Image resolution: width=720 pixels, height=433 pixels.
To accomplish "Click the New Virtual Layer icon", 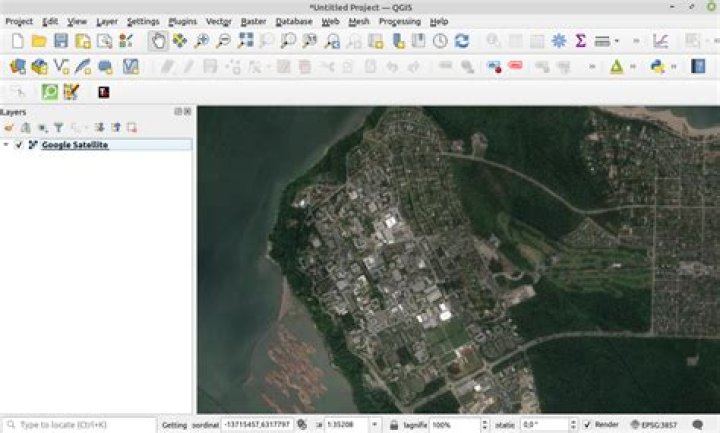I will click(131, 67).
